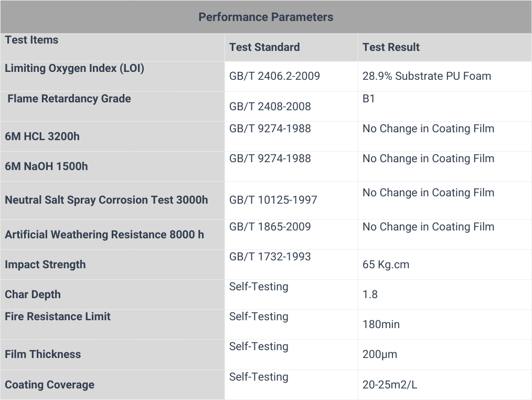Click the GB/T 10125-1997 standard cell
This screenshot has width=532, height=400.
point(273,200)
